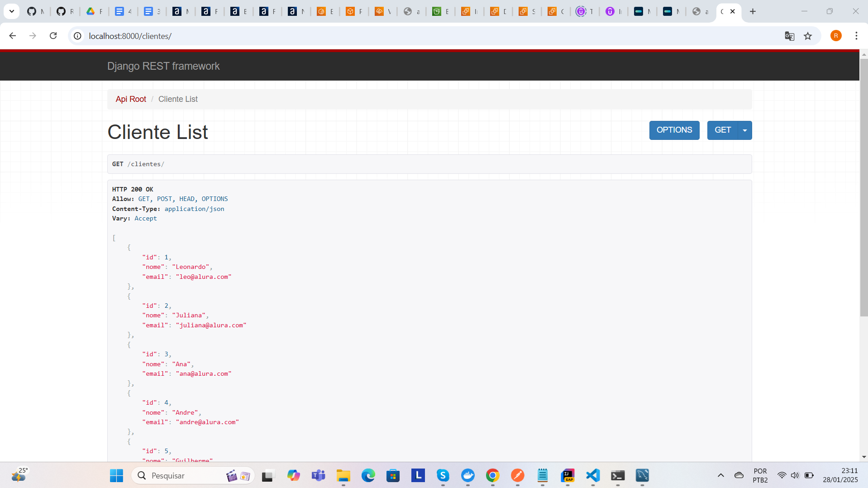Open MySQL Workbench from the taskbar
The image size is (868, 488).
pyautogui.click(x=642, y=476)
